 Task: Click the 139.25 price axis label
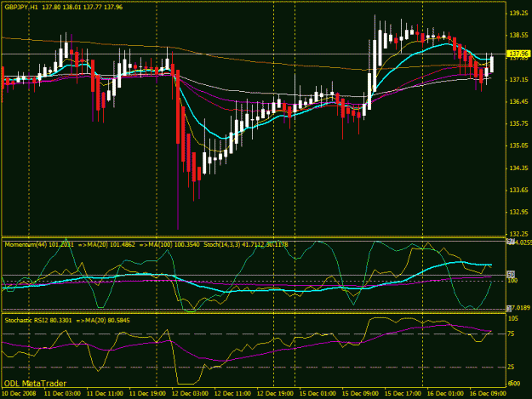point(519,14)
